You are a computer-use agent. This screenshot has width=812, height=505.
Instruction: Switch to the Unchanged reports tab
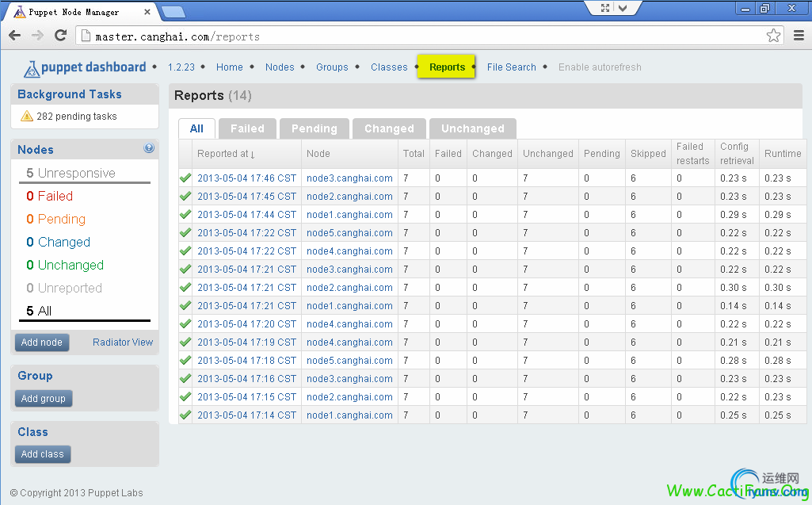[472, 128]
